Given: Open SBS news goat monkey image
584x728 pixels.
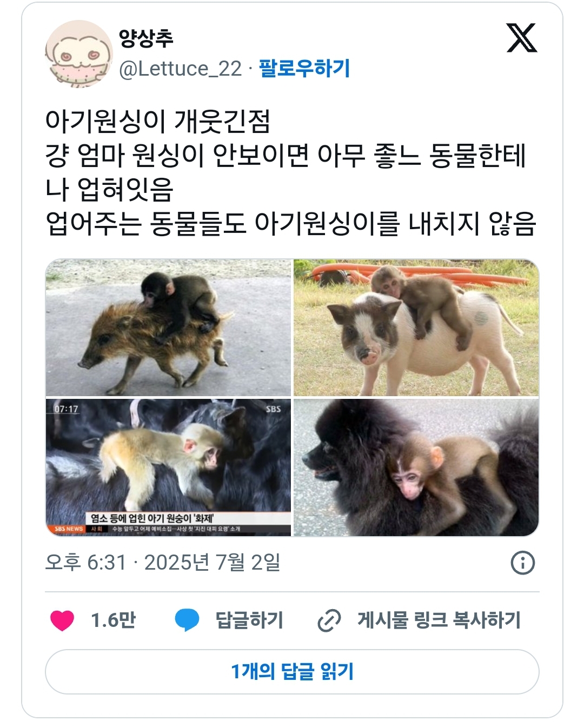Looking at the screenshot, I should [x=168, y=467].
